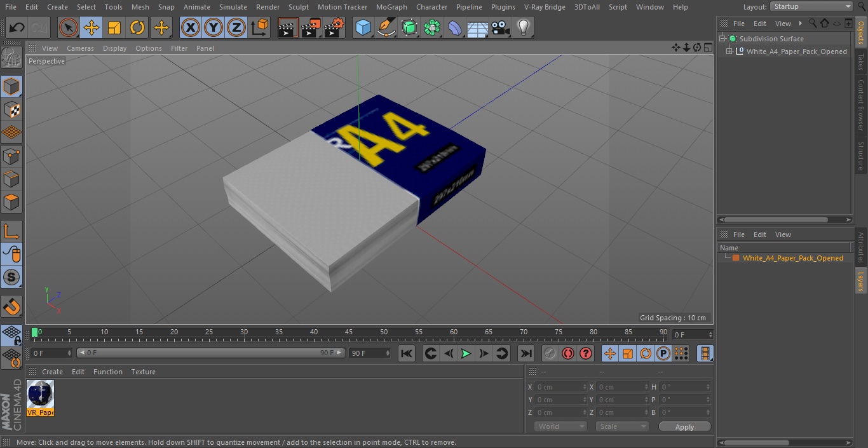Click the Apply coordinates button
Screen dimensions: 868x448
[684, 427]
